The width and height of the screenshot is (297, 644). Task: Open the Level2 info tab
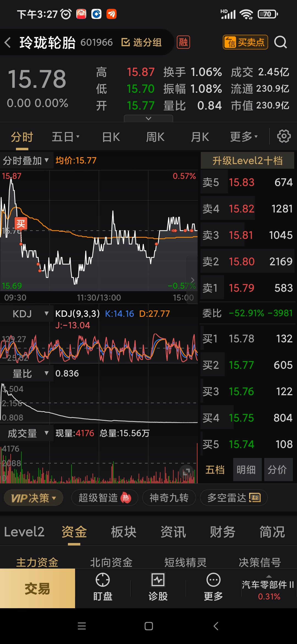click(x=24, y=532)
